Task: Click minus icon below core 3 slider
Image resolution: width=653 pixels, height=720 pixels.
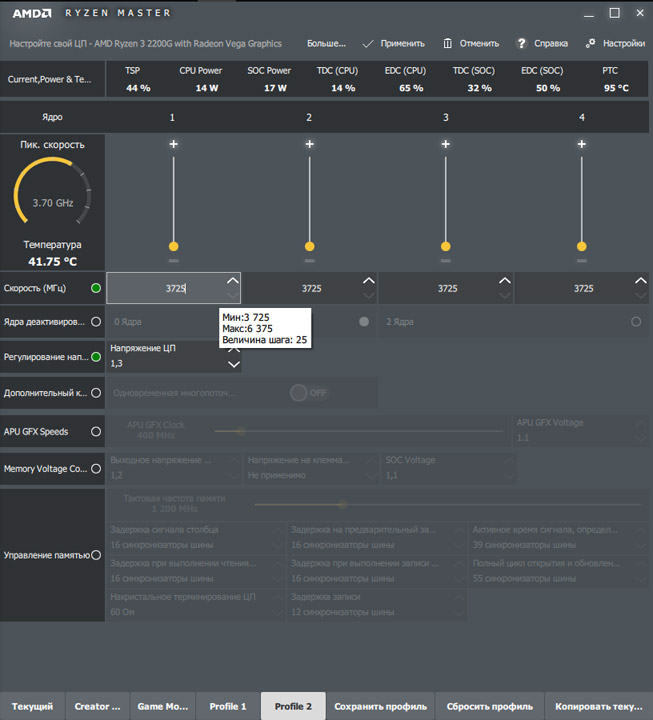Action: point(446,261)
